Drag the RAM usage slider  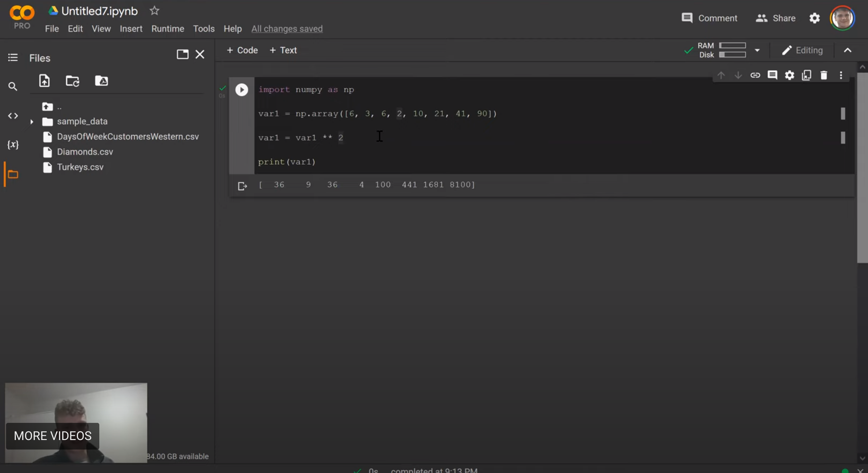(x=733, y=45)
